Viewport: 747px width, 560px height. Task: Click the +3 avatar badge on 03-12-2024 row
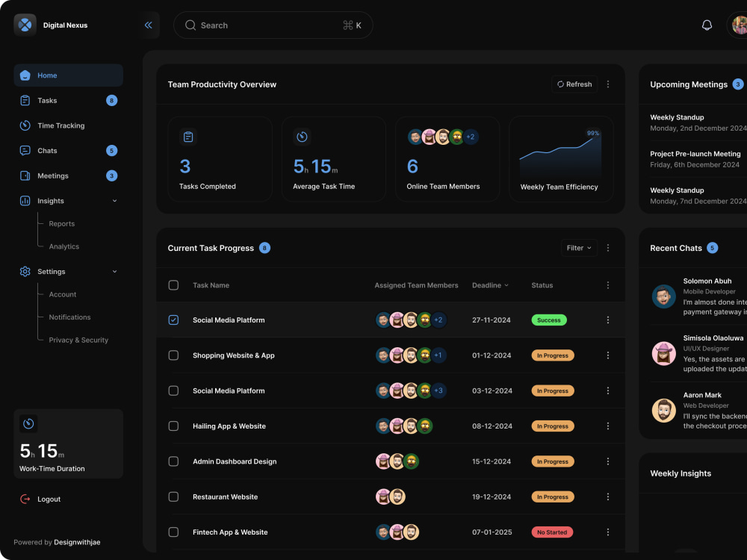(x=438, y=391)
